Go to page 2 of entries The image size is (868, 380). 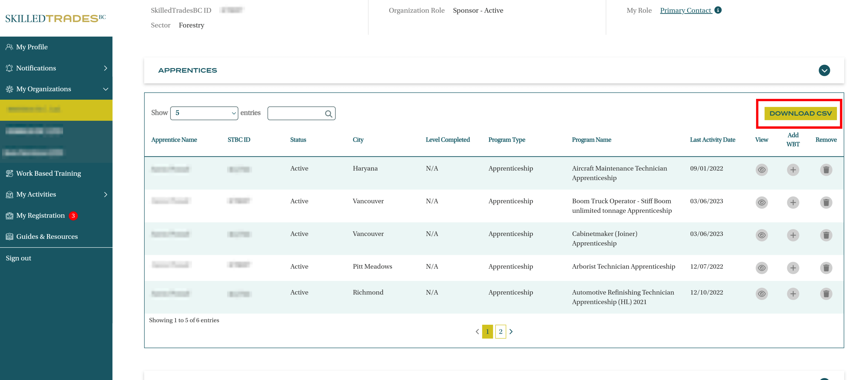click(x=500, y=331)
